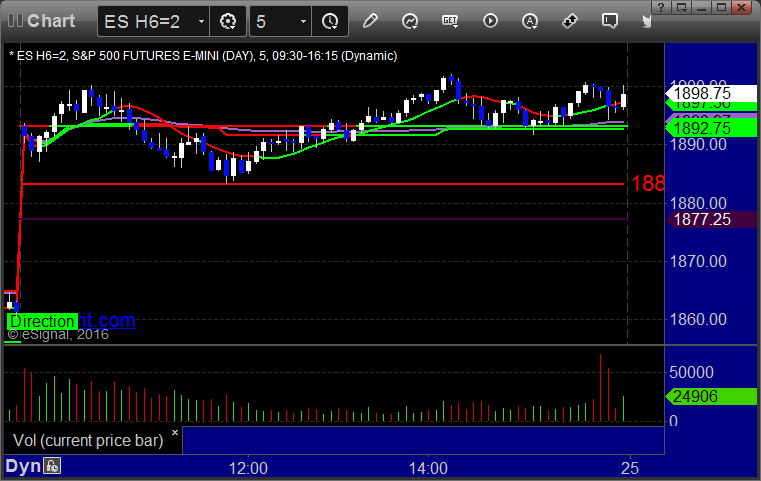Click the detach window icon
This screenshot has height=481, width=761.
681,7
